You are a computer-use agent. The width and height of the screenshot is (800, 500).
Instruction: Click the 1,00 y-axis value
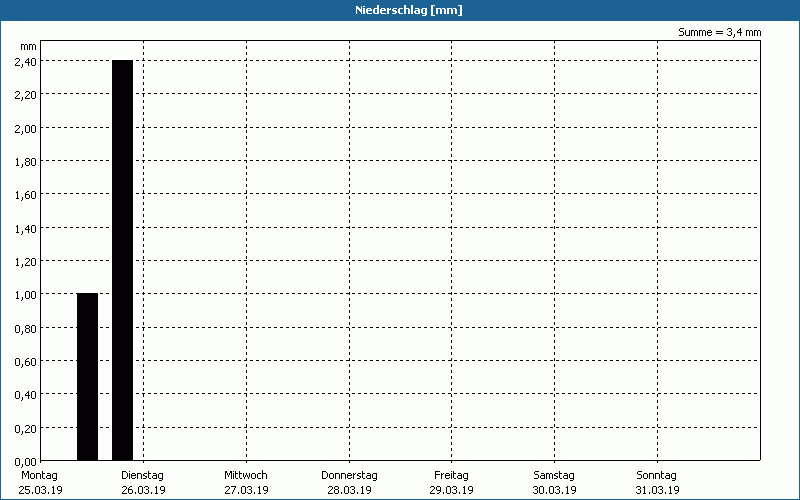coord(26,294)
